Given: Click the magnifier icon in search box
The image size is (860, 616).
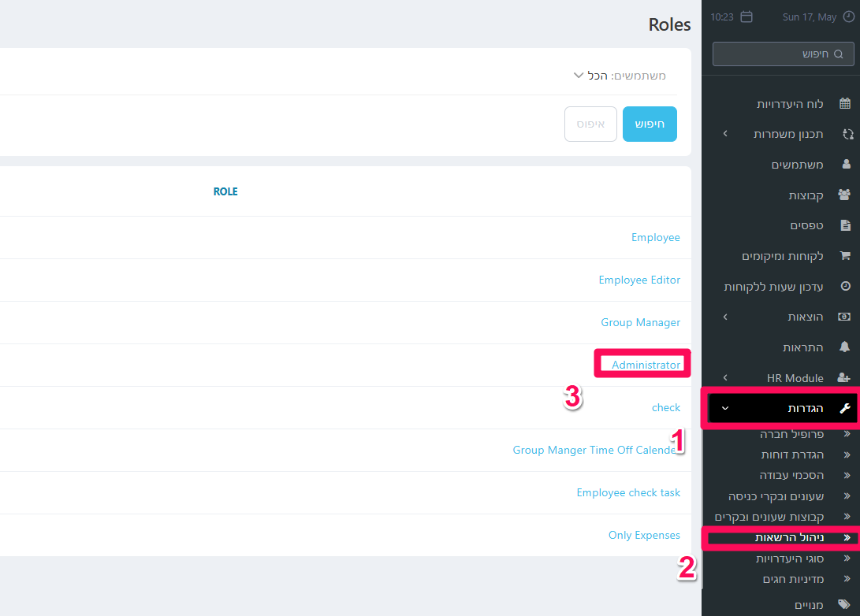Looking at the screenshot, I should click(838, 54).
